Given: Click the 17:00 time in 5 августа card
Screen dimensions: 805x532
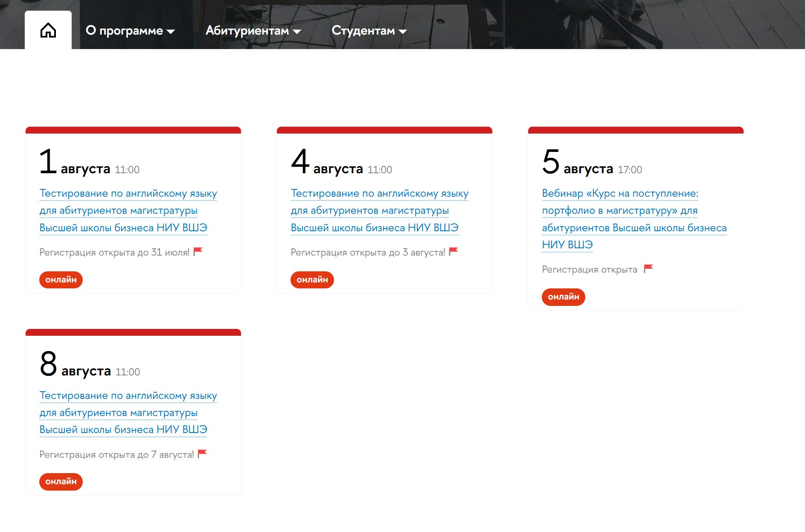Looking at the screenshot, I should [630, 170].
